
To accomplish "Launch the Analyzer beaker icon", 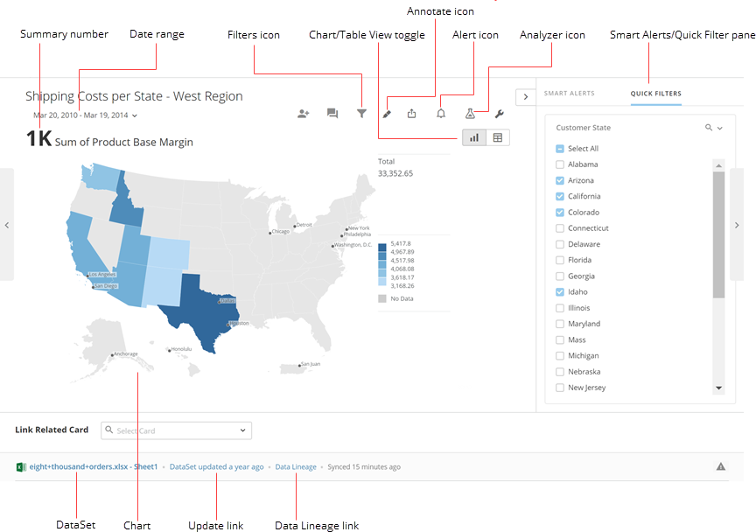I will pos(471,113).
